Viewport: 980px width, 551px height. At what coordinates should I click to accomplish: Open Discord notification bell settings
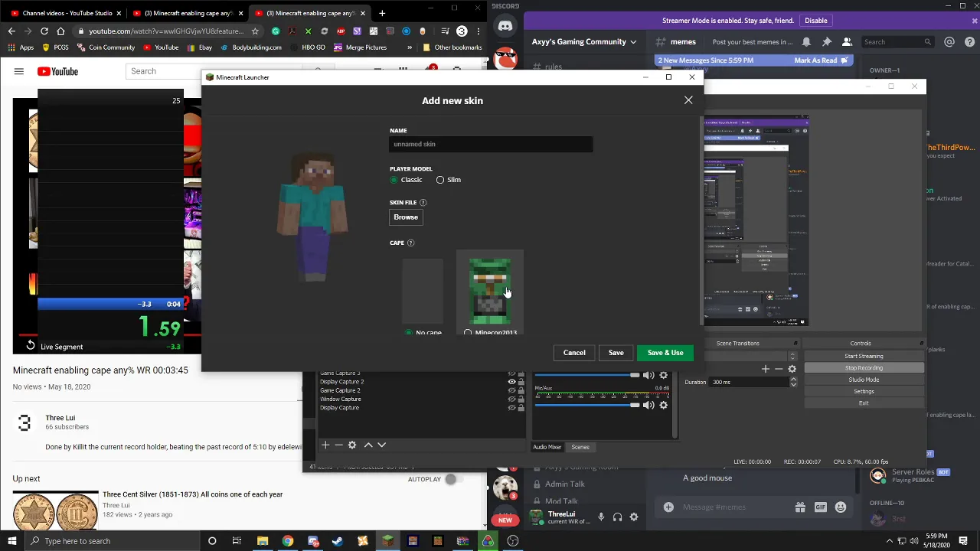(x=806, y=42)
